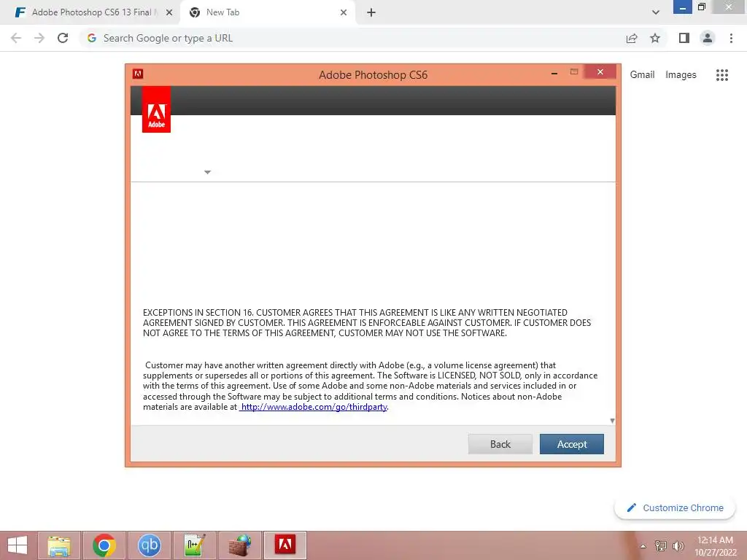Click the Back button in installer
The image size is (747, 560).
pyautogui.click(x=500, y=444)
